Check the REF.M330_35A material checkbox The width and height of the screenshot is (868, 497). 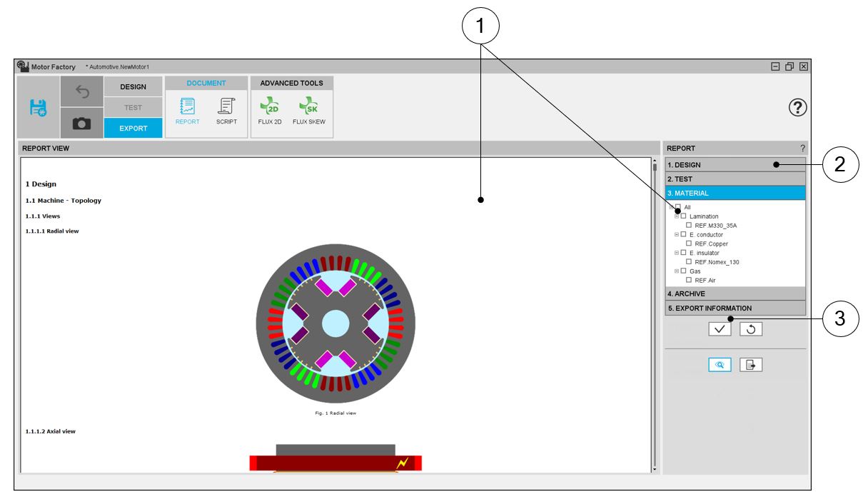(689, 226)
